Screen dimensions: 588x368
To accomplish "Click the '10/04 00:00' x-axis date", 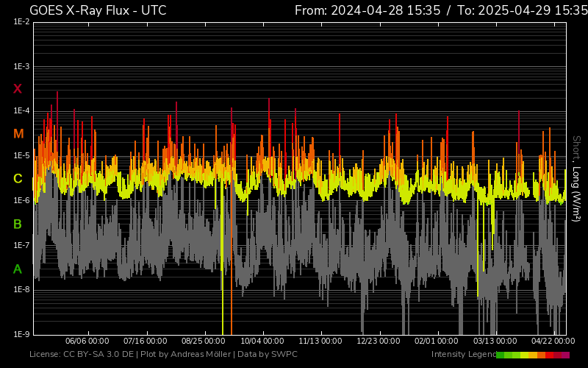I will pyautogui.click(x=262, y=341).
